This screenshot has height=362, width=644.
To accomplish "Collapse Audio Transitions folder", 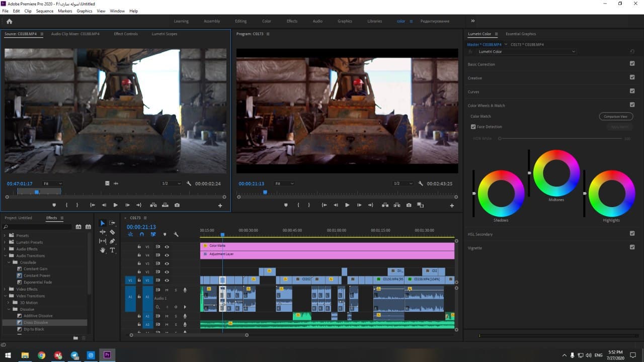I will 5,256.
